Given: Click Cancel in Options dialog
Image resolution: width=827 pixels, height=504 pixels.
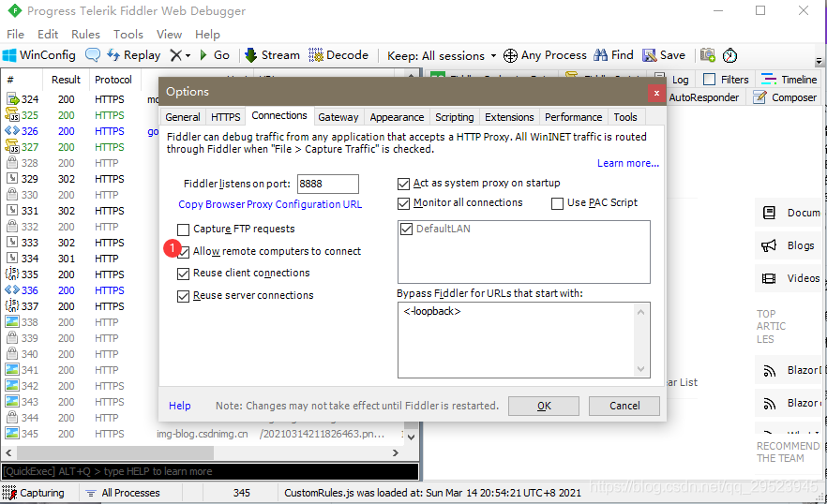Looking at the screenshot, I should point(624,406).
